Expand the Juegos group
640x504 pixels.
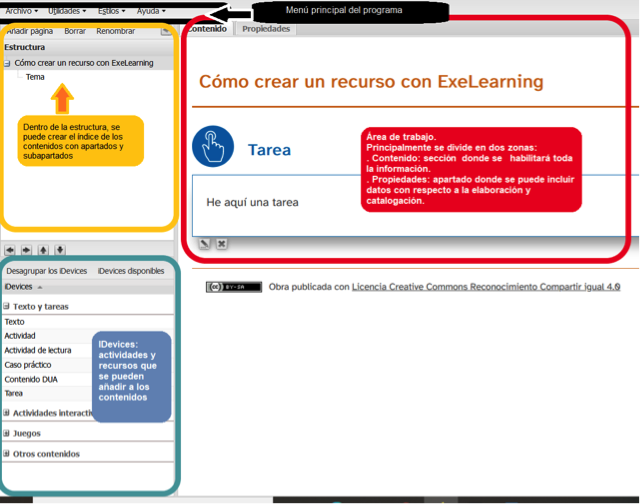point(7,433)
